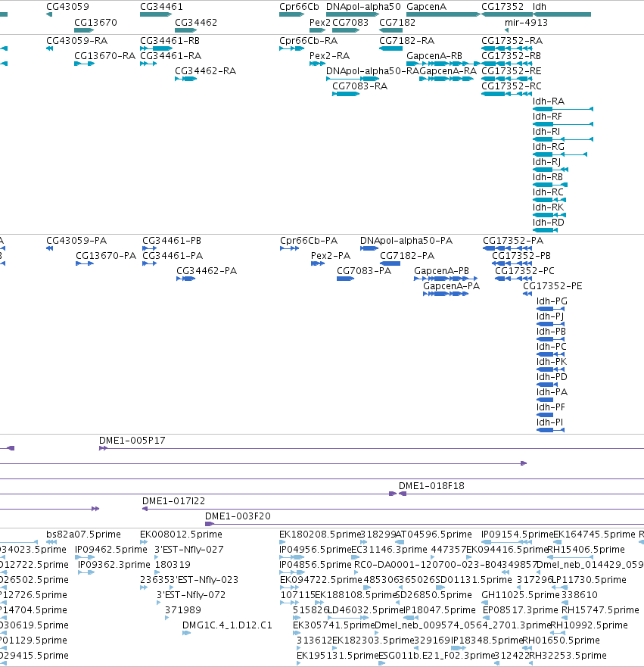
Task: Select protein CG13670-PA
Action: click(106, 256)
